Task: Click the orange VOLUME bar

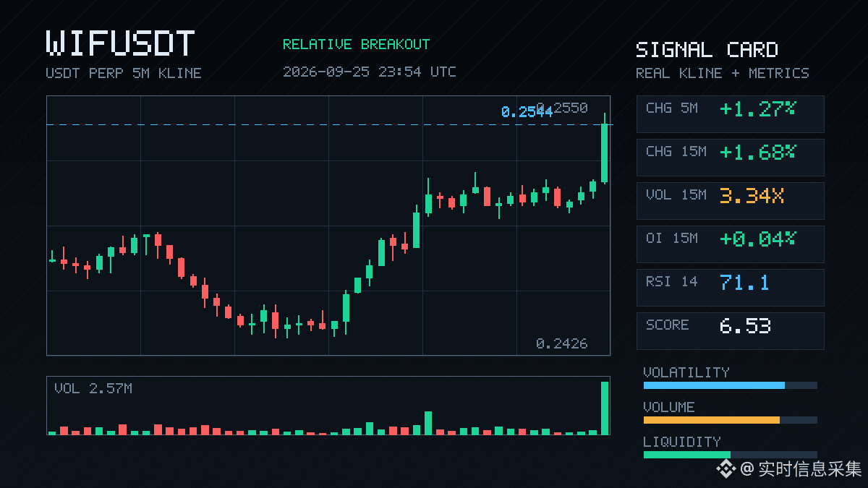Action: click(711, 420)
